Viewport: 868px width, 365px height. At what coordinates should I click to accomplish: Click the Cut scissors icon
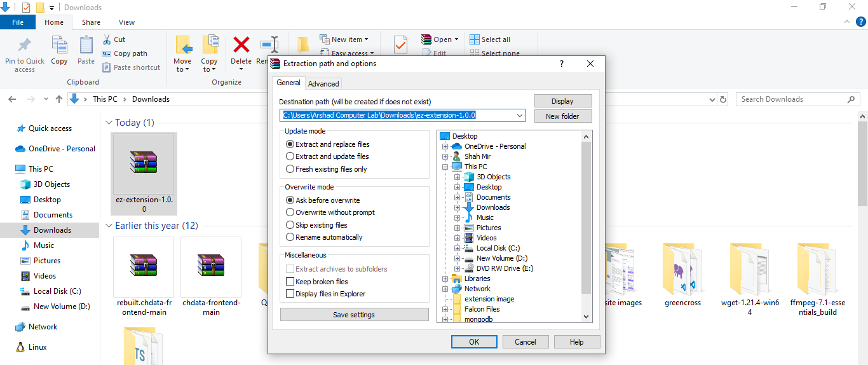[107, 39]
